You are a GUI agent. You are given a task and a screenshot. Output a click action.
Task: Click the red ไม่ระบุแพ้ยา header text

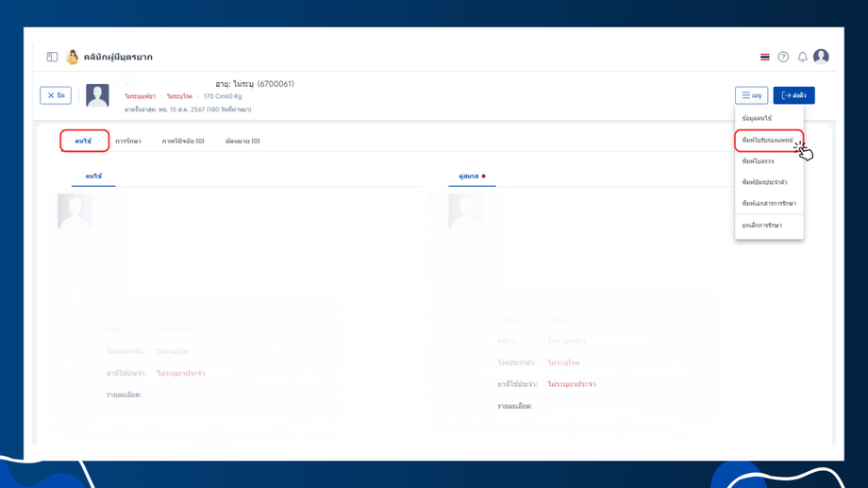[x=140, y=96]
